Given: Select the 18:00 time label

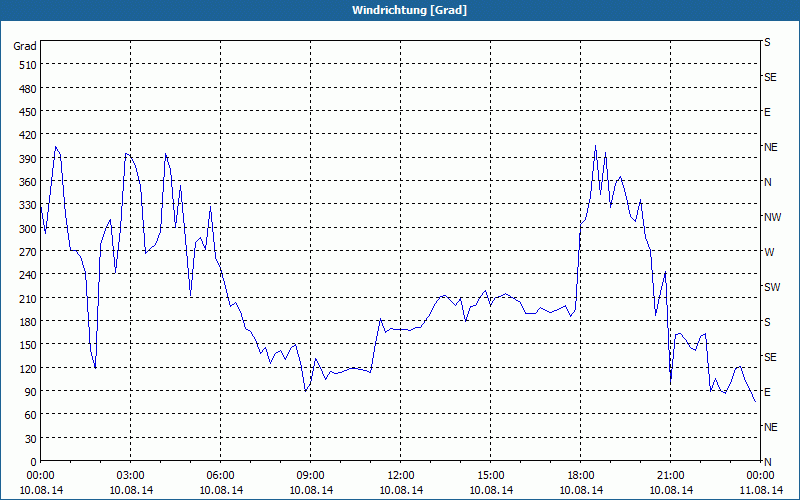Looking at the screenshot, I should [581, 476].
